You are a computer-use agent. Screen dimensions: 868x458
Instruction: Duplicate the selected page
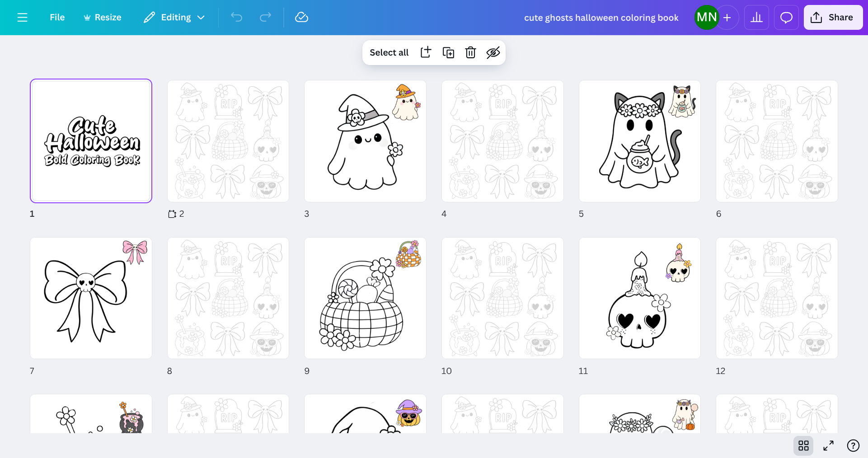448,52
